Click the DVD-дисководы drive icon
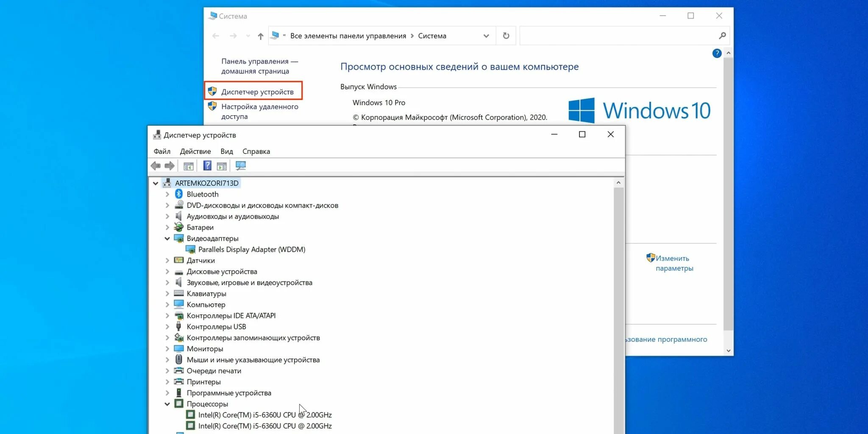Viewport: 868px width, 434px height. tap(179, 205)
